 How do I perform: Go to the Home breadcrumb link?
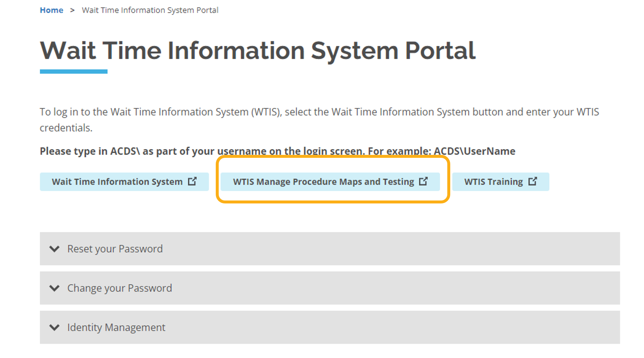click(51, 10)
